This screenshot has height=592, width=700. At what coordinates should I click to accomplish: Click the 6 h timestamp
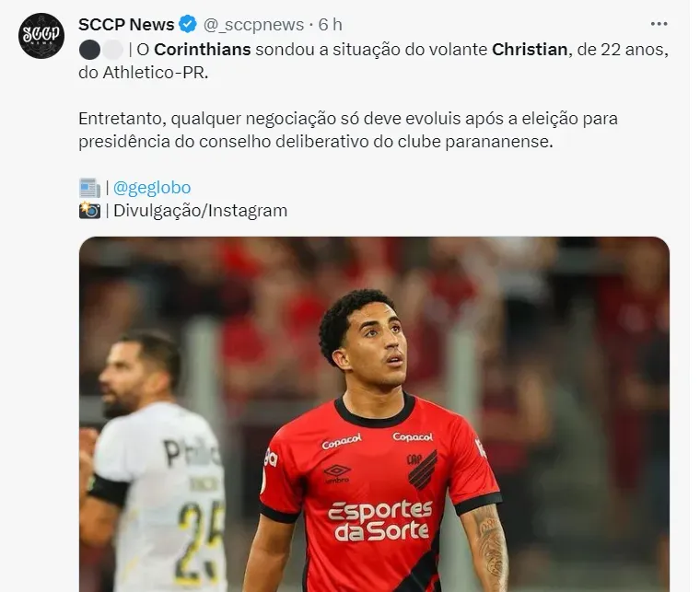[330, 25]
